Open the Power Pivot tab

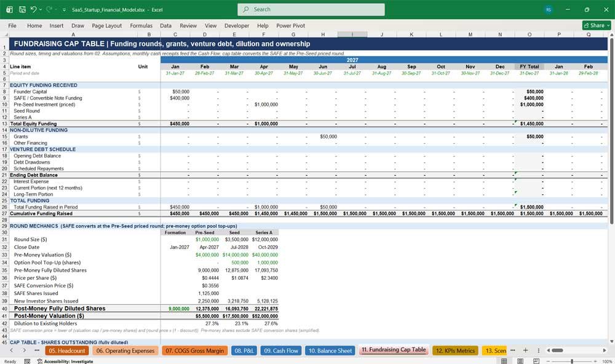pyautogui.click(x=291, y=25)
